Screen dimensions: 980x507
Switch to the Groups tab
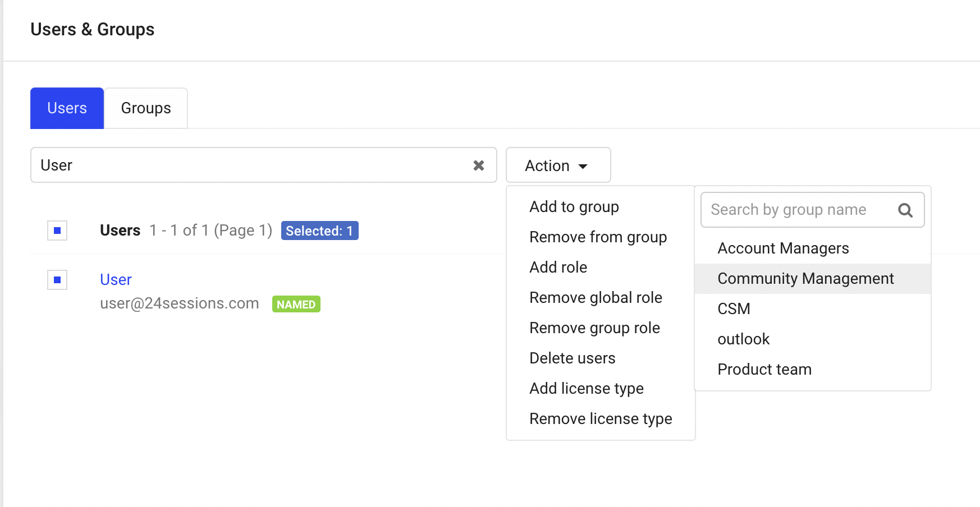coord(146,108)
